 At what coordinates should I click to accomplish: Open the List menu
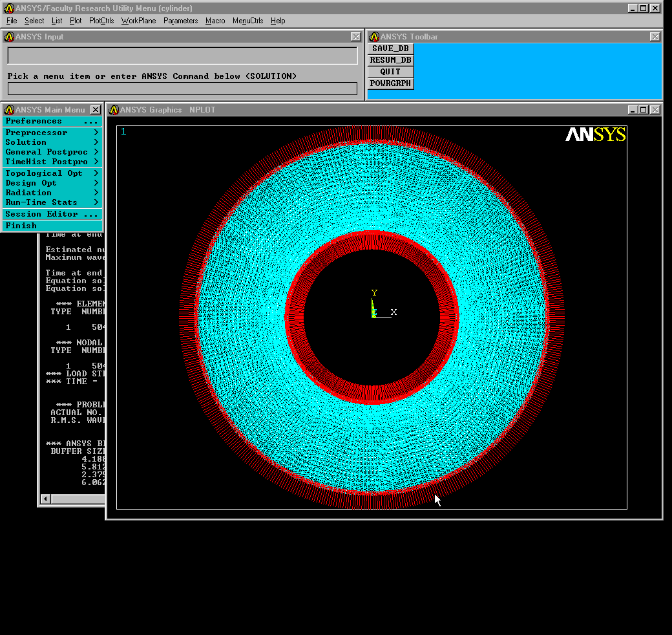[x=57, y=21]
